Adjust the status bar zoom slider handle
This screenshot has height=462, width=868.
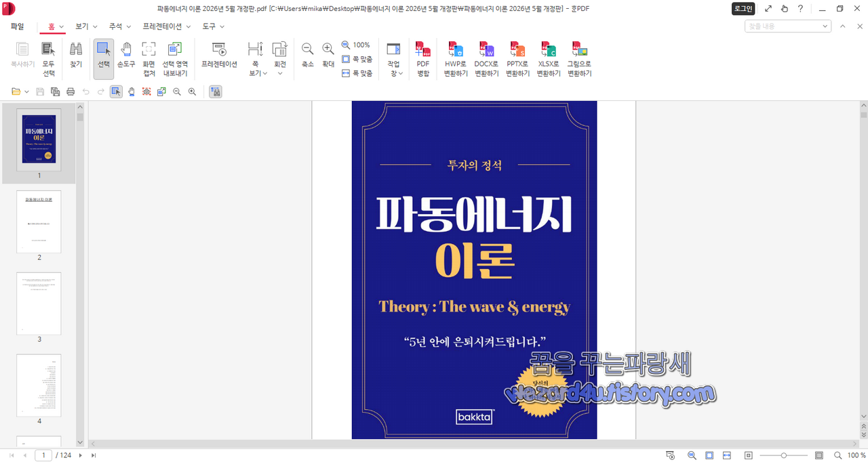click(784, 455)
